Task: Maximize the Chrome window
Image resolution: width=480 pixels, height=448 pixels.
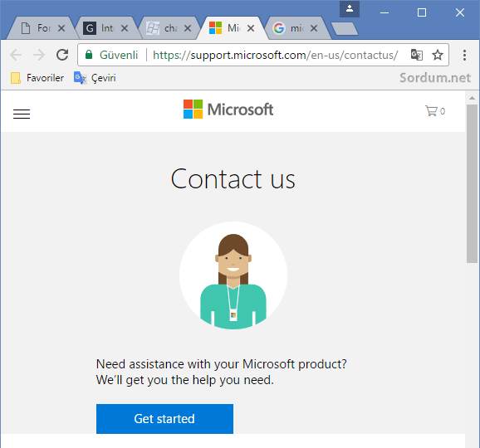Action: coord(422,12)
